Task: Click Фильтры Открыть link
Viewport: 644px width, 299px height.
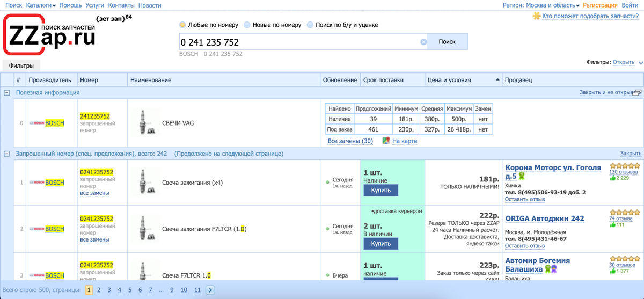Action: pos(624,62)
